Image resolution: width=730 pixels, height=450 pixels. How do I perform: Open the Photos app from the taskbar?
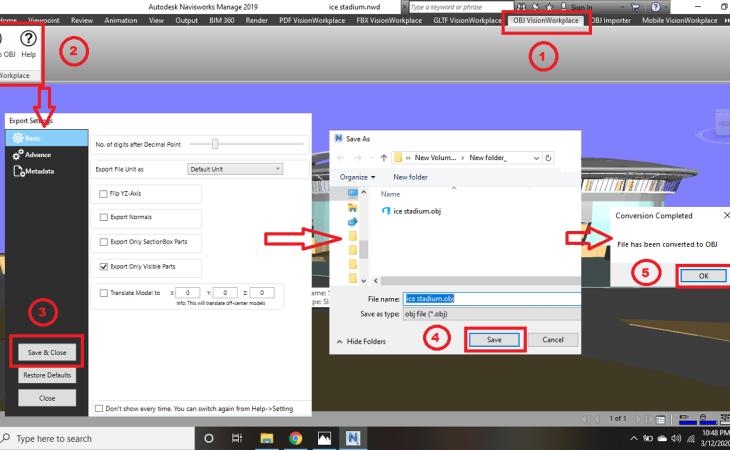tap(324, 438)
